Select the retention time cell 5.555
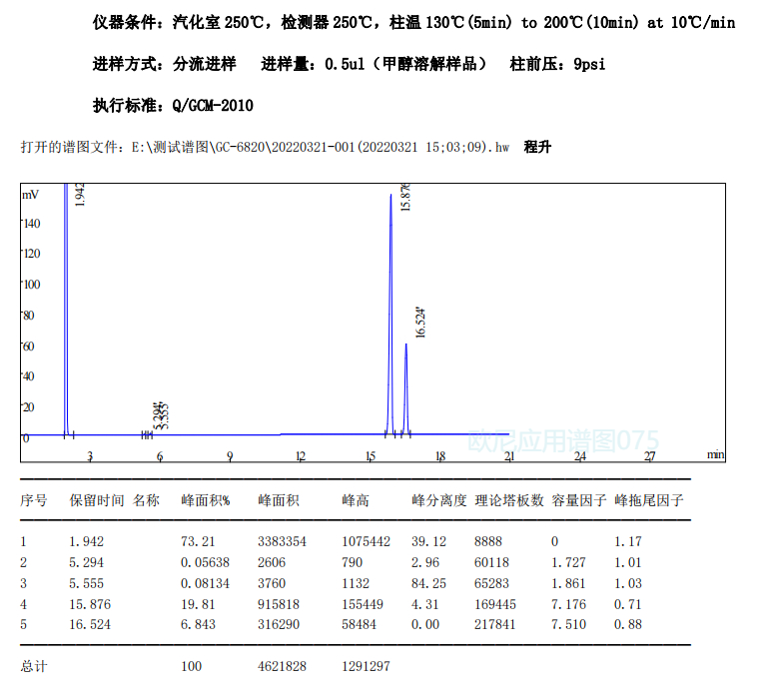The height and width of the screenshot is (700, 757). [86, 583]
